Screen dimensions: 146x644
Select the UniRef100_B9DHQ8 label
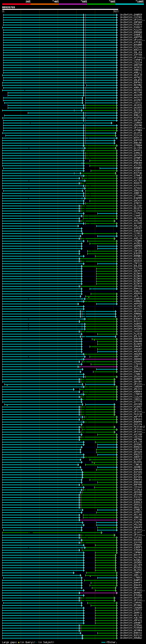pyautogui.click(x=131, y=32)
